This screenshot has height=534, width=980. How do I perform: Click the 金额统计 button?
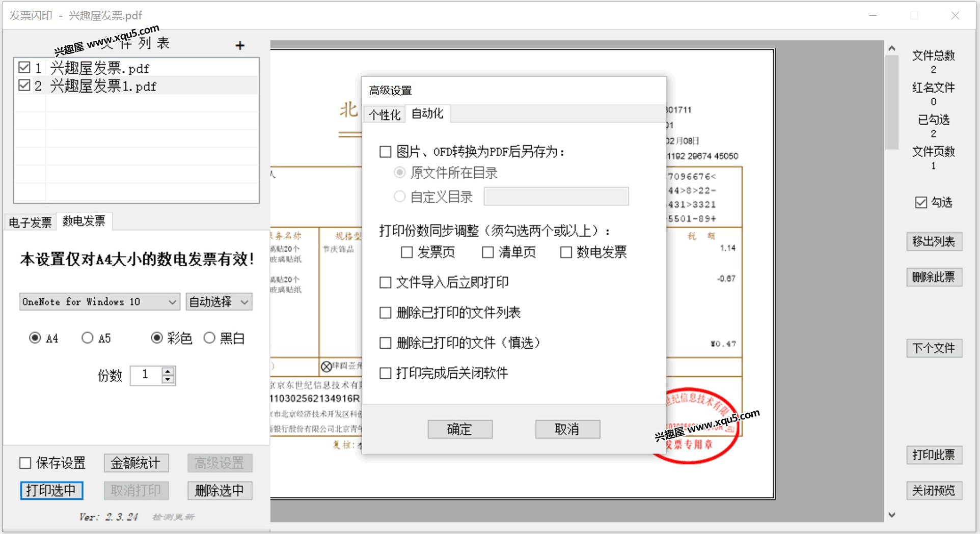[136, 463]
